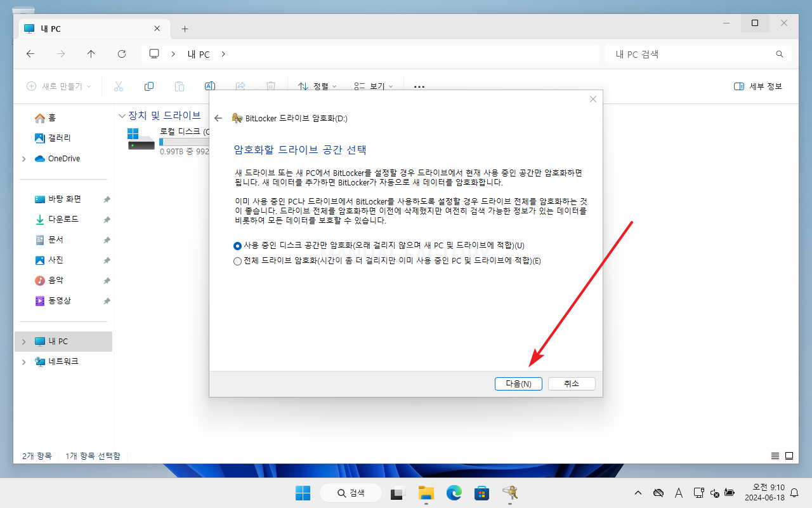Click the BitLocker key icon in dialog title
This screenshot has height=508, width=812.
coord(237,118)
